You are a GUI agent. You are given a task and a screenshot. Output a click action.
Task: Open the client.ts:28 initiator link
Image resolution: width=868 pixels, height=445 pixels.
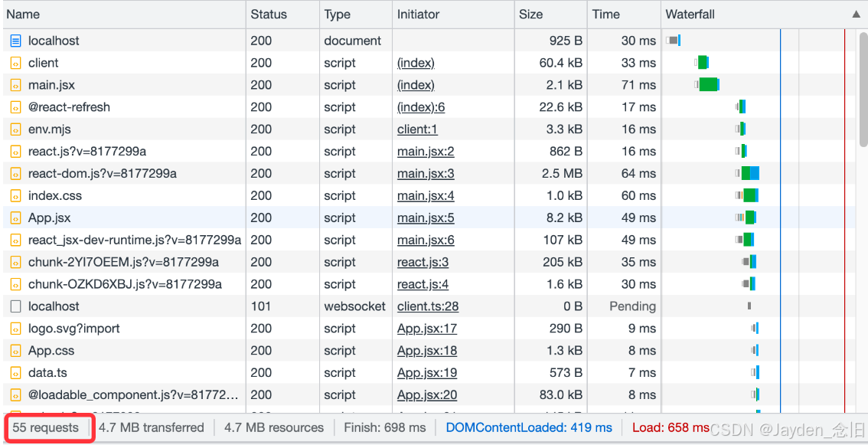pos(428,307)
